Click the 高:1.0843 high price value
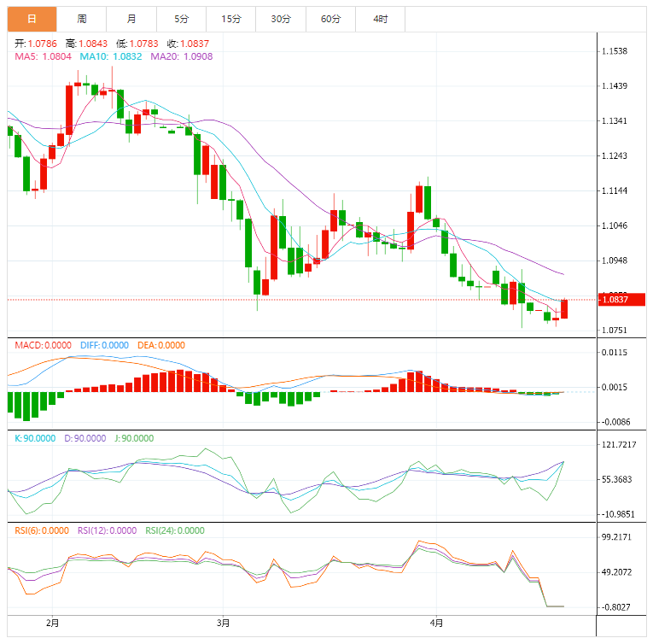This screenshot has width=653, height=644. coord(86,44)
